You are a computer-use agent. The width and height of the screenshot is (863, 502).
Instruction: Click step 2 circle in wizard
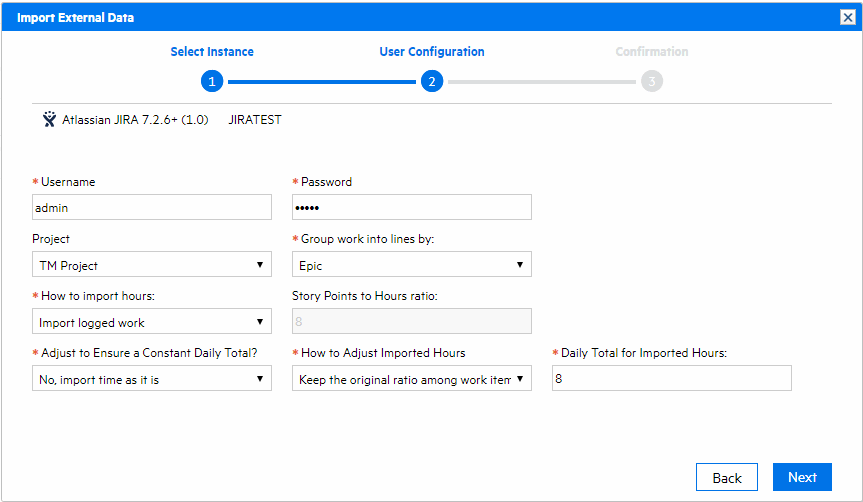click(x=432, y=82)
